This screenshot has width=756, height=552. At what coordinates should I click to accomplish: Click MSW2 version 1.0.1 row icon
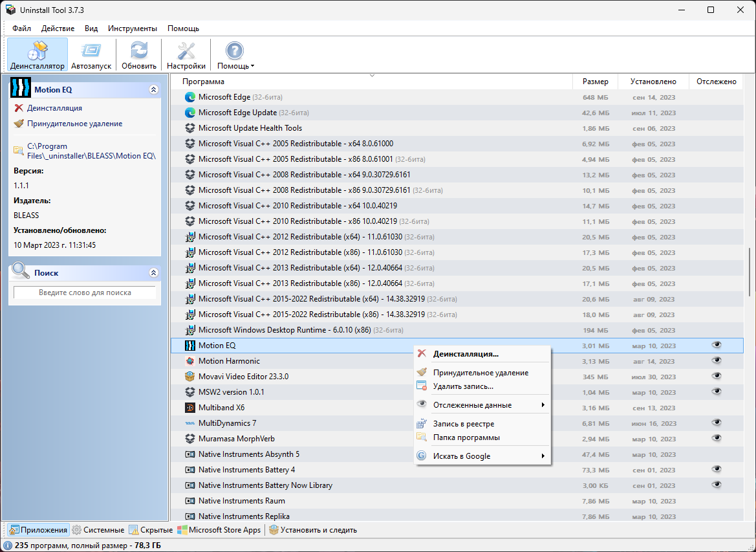point(190,392)
